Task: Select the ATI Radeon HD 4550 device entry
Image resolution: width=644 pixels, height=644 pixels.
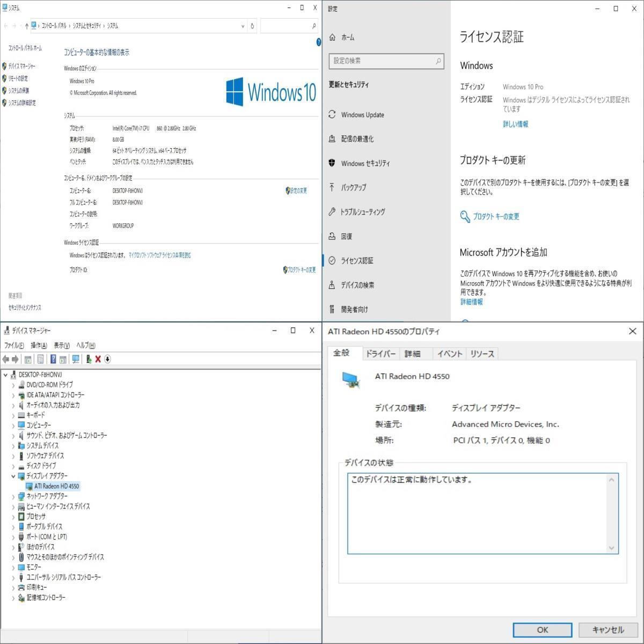Action: point(56,486)
